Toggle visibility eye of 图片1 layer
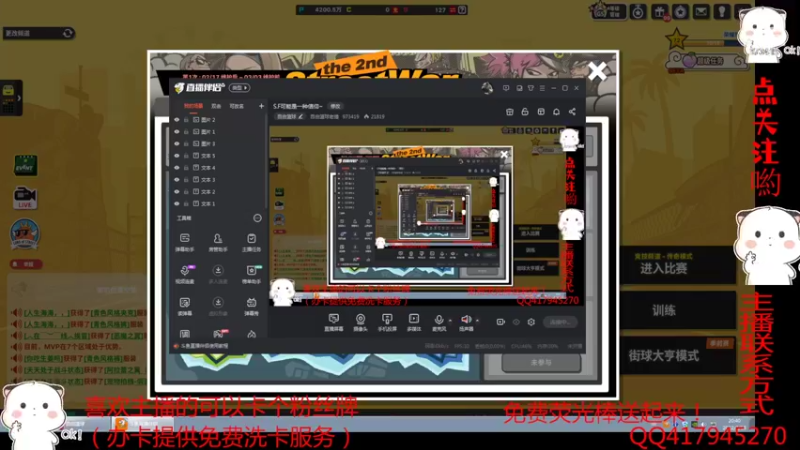Image resolution: width=800 pixels, height=450 pixels. [177, 132]
